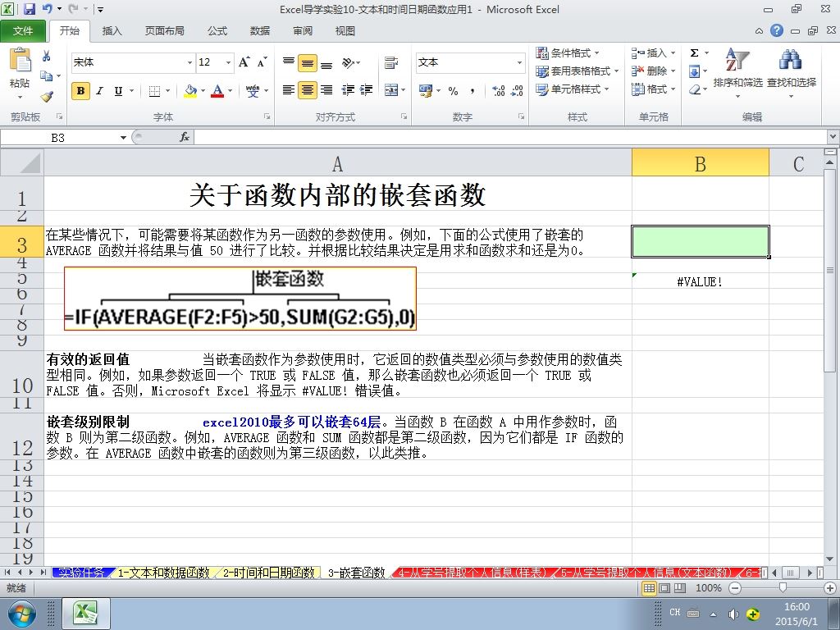Viewport: 840px width, 630px height.
Task: Click the text orientation icon
Action: (x=348, y=63)
